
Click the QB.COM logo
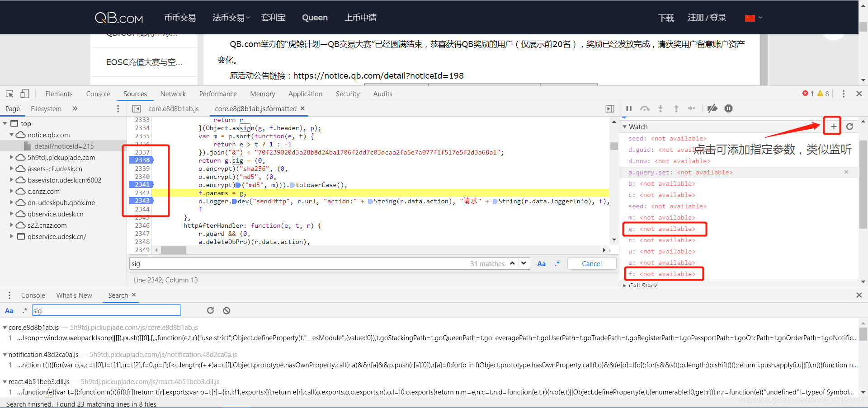point(119,18)
